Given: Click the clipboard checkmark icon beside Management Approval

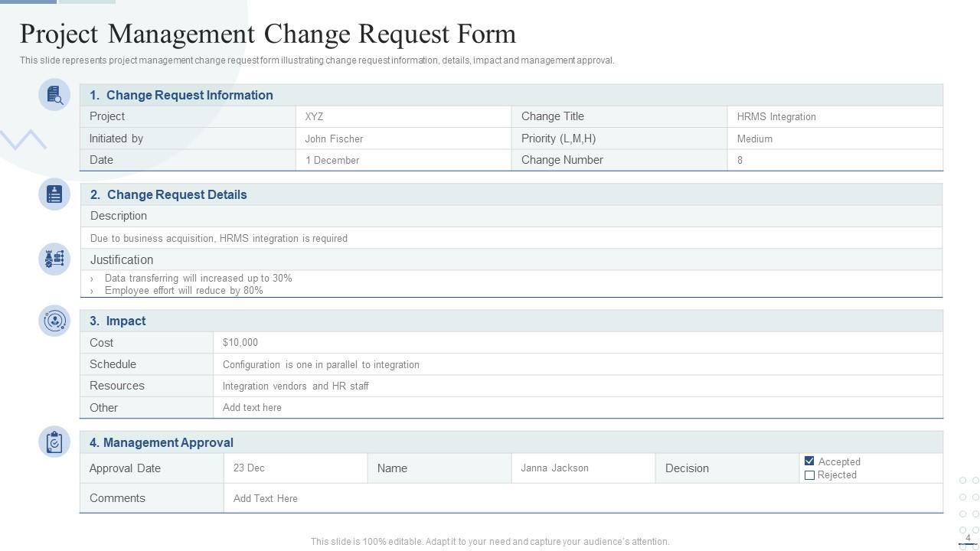Looking at the screenshot, I should 54,442.
